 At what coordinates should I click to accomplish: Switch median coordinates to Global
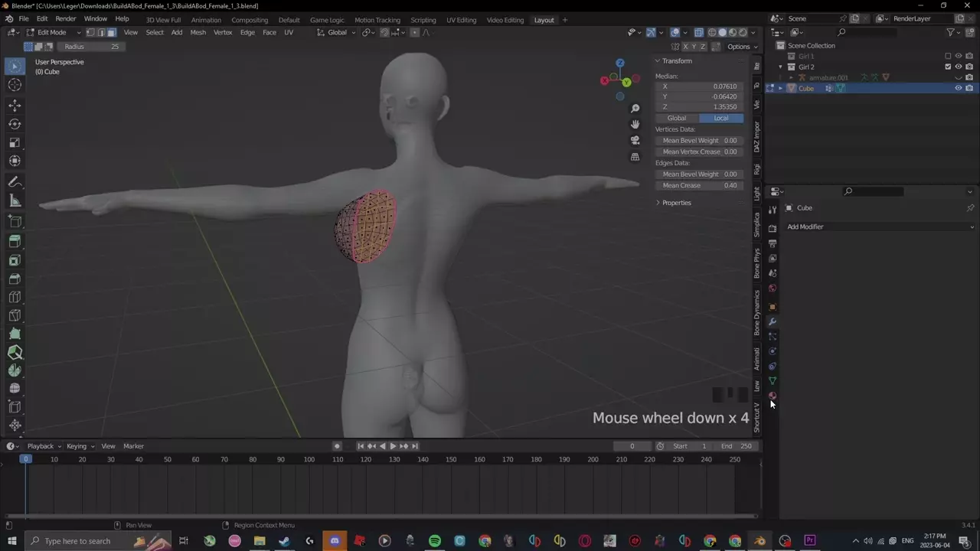point(677,118)
